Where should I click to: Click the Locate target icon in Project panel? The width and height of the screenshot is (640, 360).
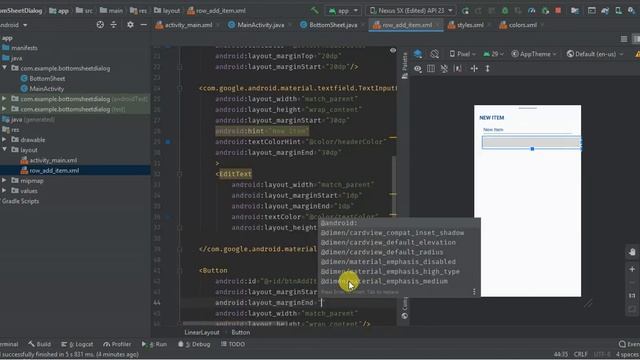coord(100,25)
